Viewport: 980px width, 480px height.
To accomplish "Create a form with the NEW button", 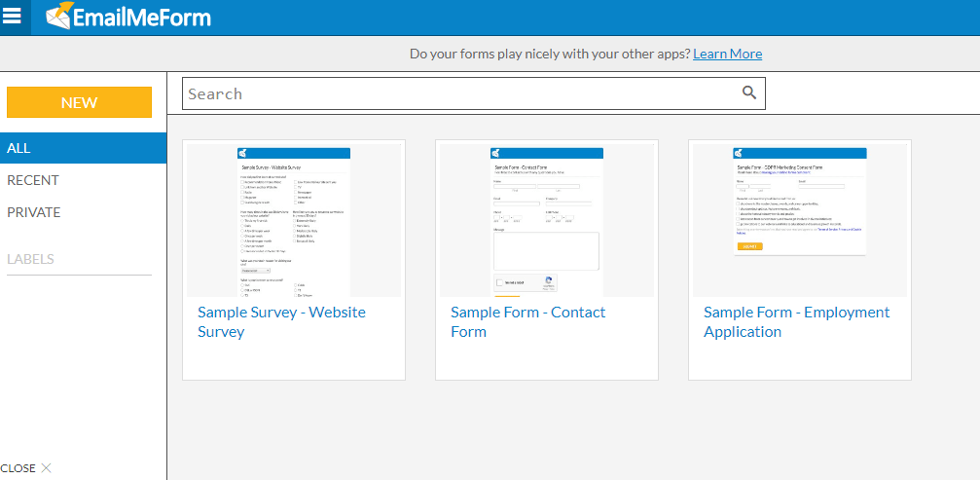I will click(79, 102).
